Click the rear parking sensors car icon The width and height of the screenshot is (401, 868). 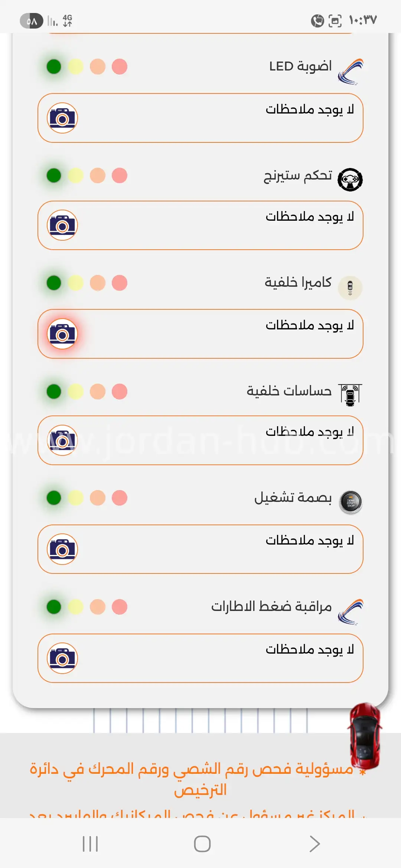(x=350, y=395)
